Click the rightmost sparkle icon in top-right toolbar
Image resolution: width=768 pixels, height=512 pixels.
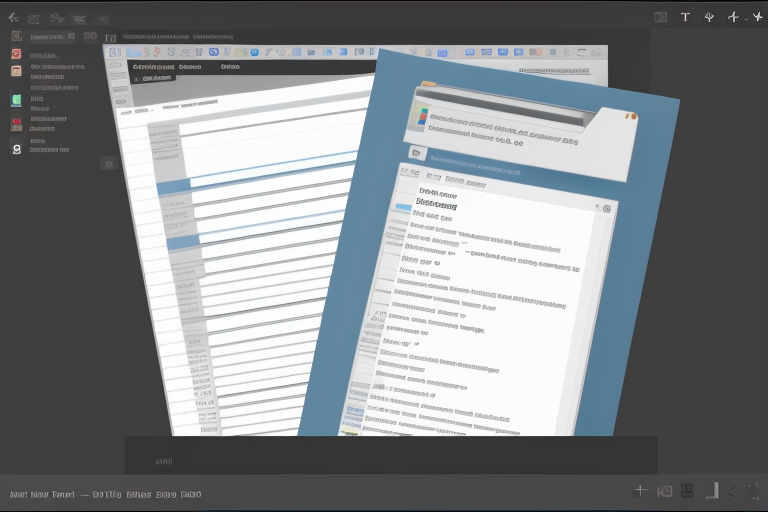click(x=757, y=17)
